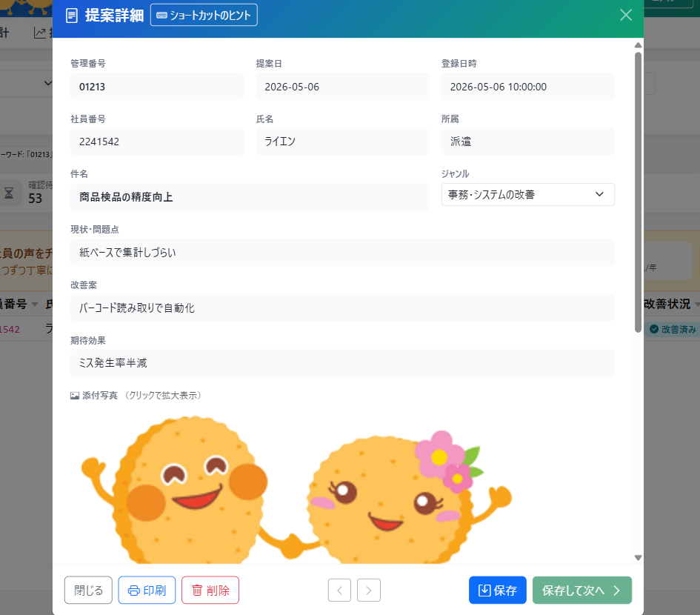The width and height of the screenshot is (700, 615).
Task: Click the dialog scrollbar down arrow
Action: (x=638, y=557)
